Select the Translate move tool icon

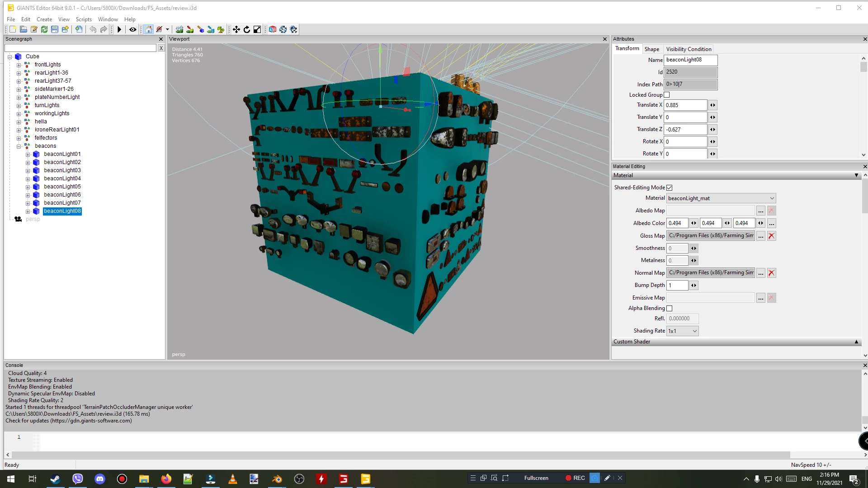[236, 29]
